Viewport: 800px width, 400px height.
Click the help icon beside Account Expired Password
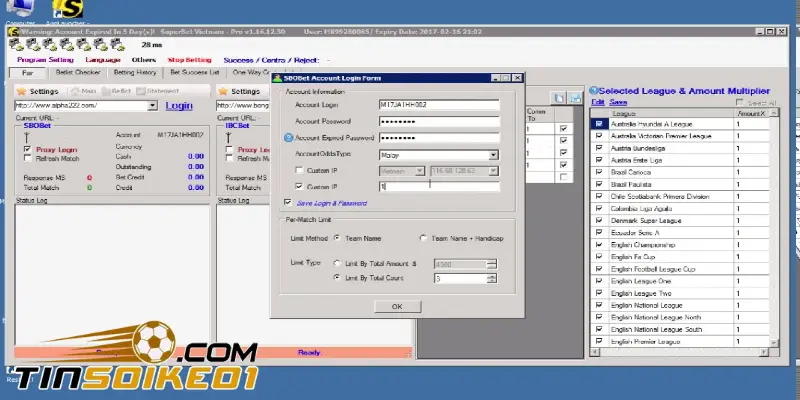point(289,138)
